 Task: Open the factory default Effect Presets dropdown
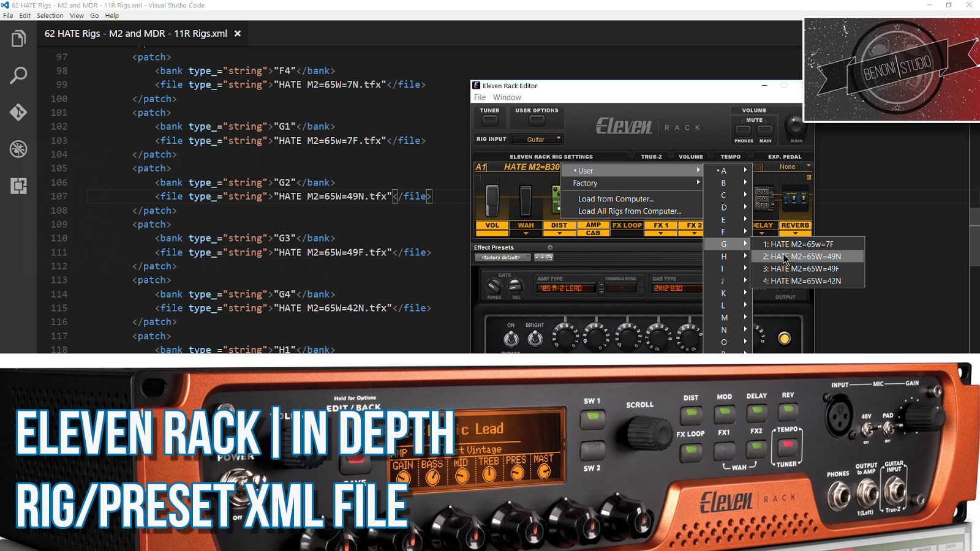502,257
